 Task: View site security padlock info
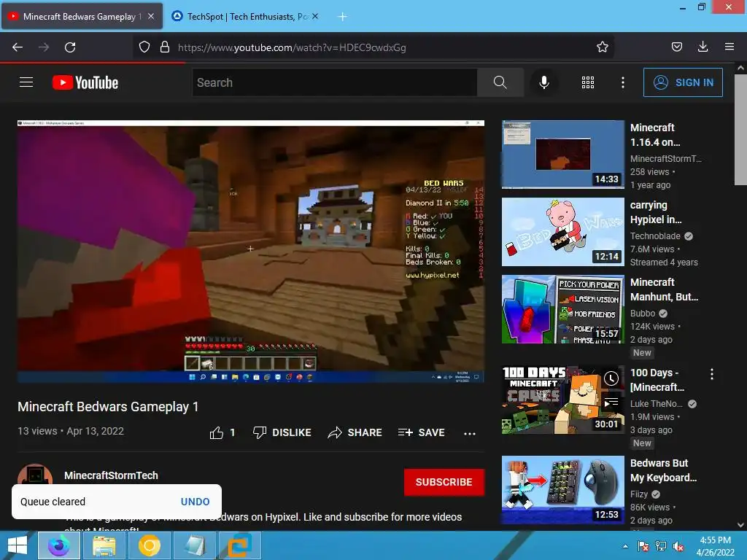165,47
